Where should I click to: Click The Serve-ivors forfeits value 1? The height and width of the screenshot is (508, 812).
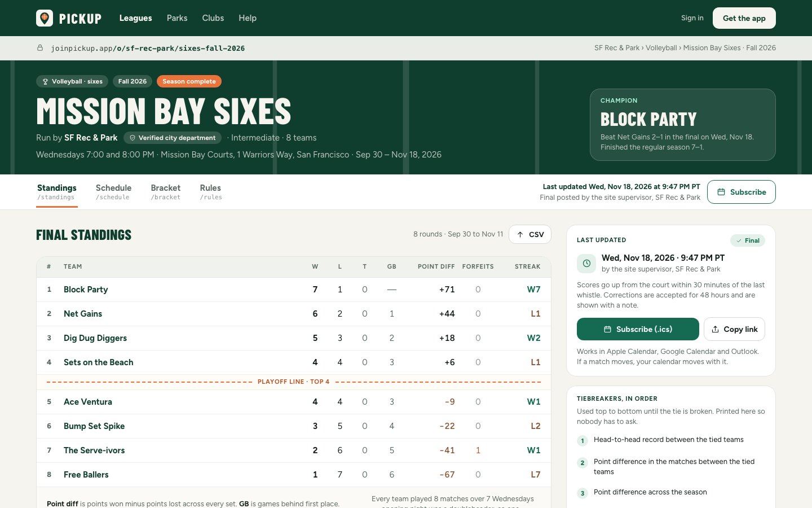(478, 450)
